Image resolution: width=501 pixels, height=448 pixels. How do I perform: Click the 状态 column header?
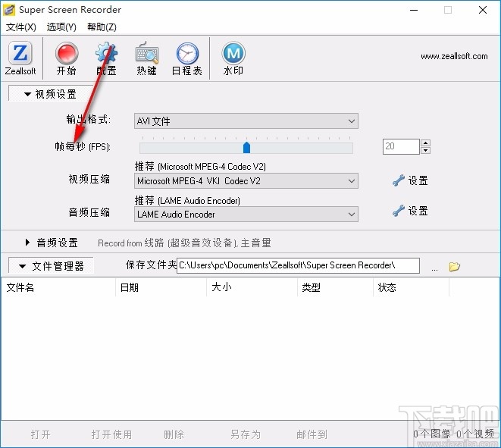tap(411, 287)
